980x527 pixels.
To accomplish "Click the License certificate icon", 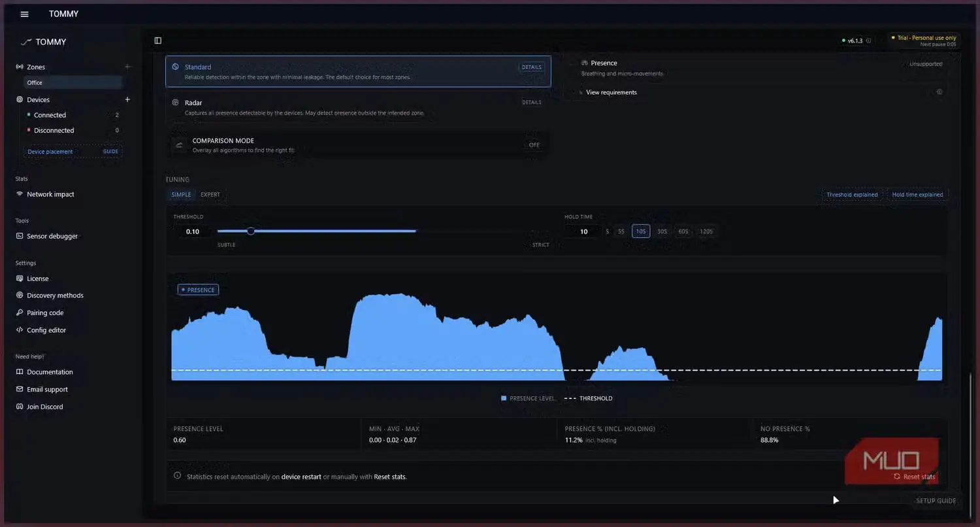I will [x=20, y=279].
